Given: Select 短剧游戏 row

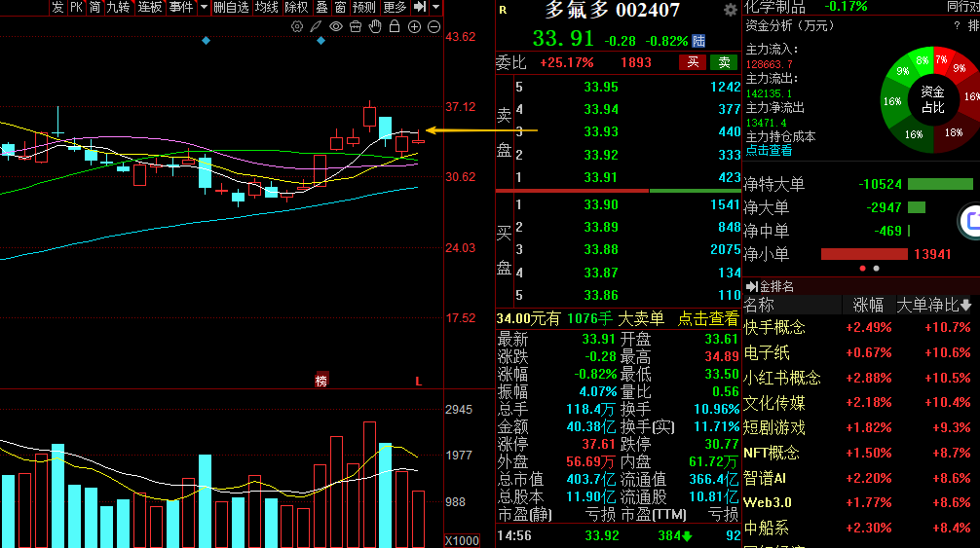Looking at the screenshot, I should click(860, 427).
